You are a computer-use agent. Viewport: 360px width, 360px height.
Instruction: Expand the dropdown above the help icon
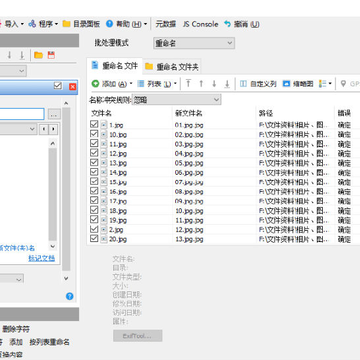click(12, 279)
